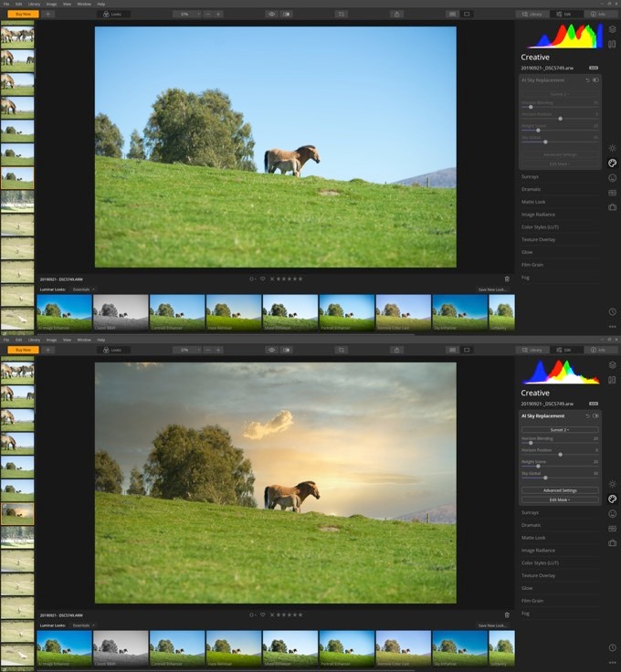Viewport: 621px width, 672px height.
Task: Click Buy Now button in top window
Action: (23, 14)
